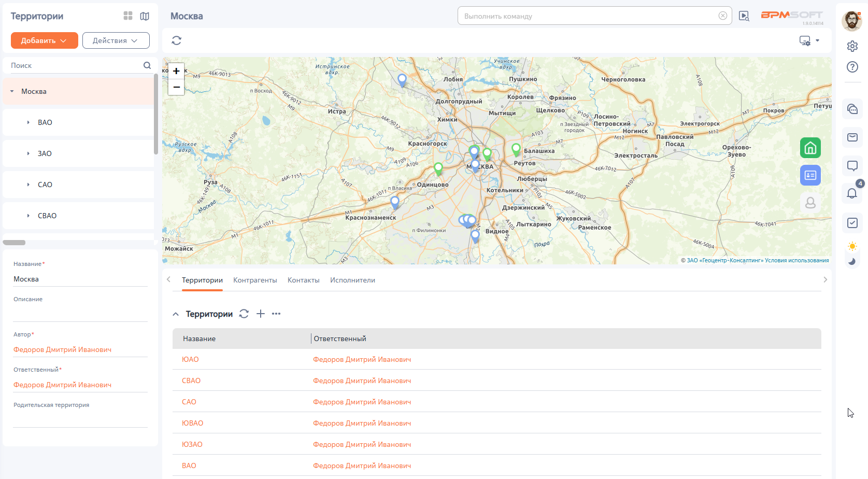Run process icon next to command line

pyautogui.click(x=744, y=16)
